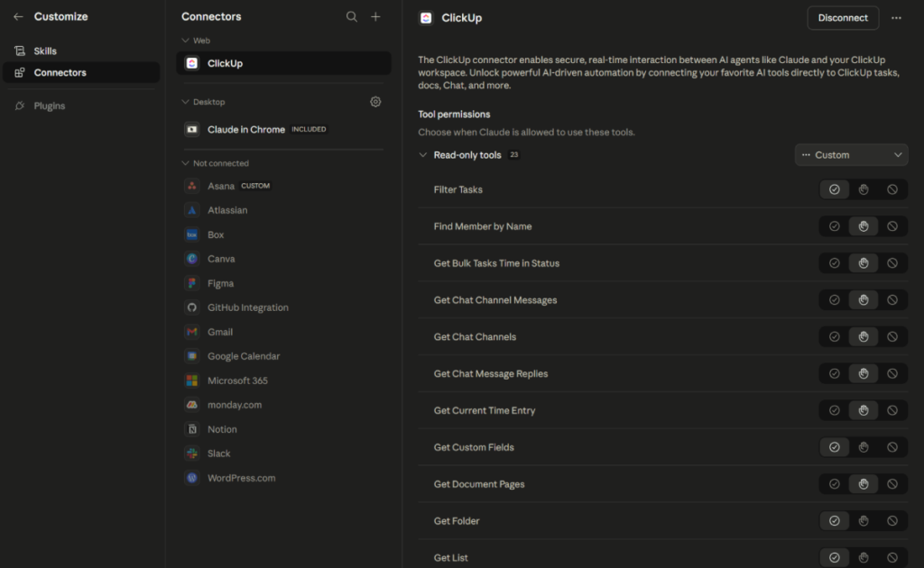Block the Get Current Time Entry tool
This screenshot has height=568, width=924.
coord(892,410)
